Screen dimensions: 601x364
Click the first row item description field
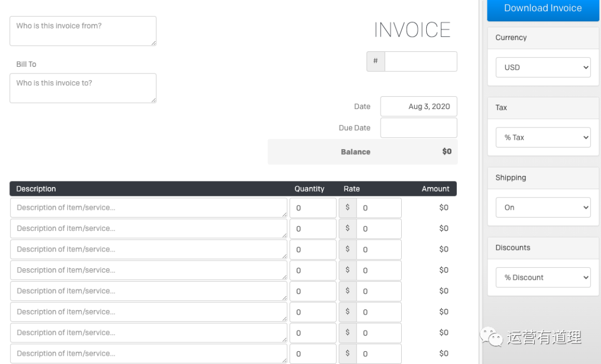149,208
